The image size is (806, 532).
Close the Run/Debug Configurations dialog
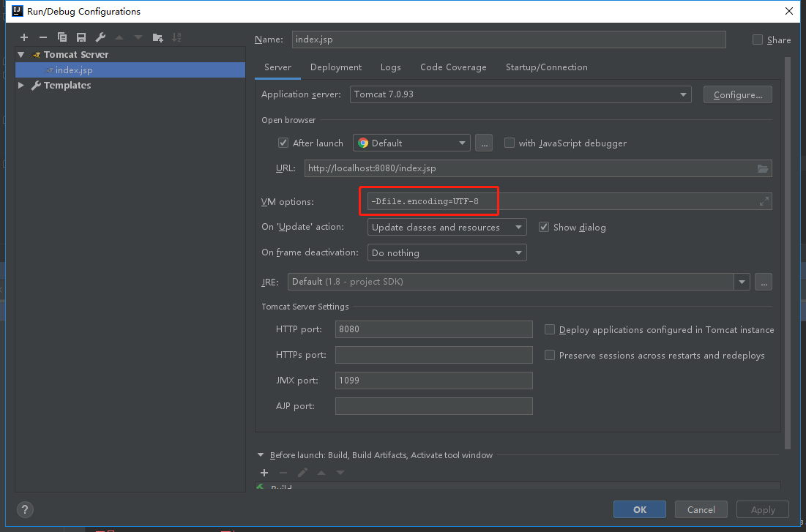789,11
